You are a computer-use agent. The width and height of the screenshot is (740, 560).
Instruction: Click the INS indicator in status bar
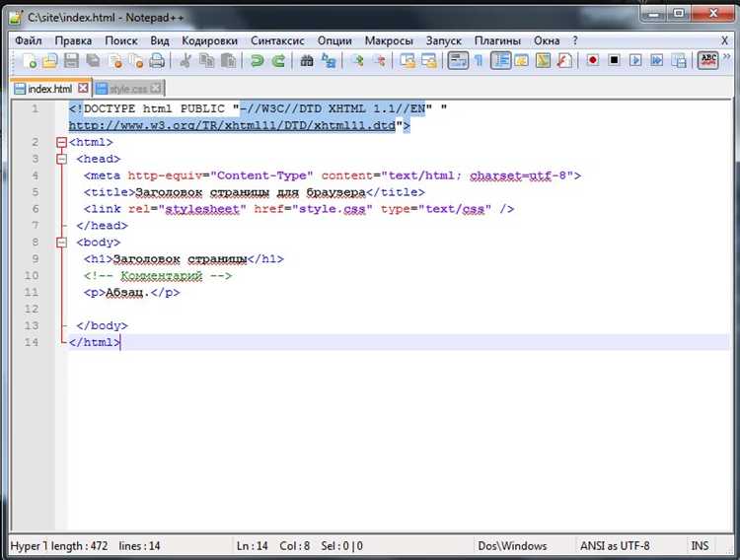pyautogui.click(x=700, y=545)
